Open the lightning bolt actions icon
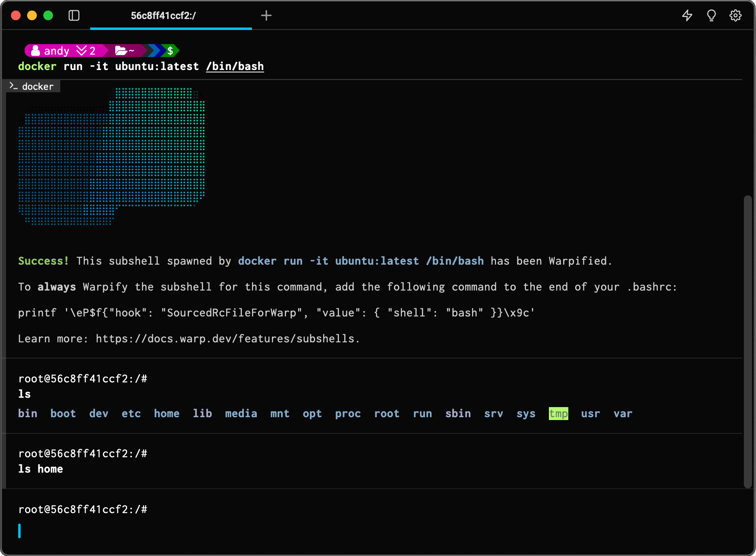The width and height of the screenshot is (756, 556). pyautogui.click(x=687, y=16)
